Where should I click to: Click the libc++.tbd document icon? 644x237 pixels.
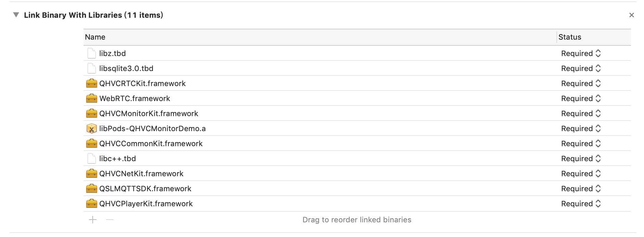pos(91,158)
